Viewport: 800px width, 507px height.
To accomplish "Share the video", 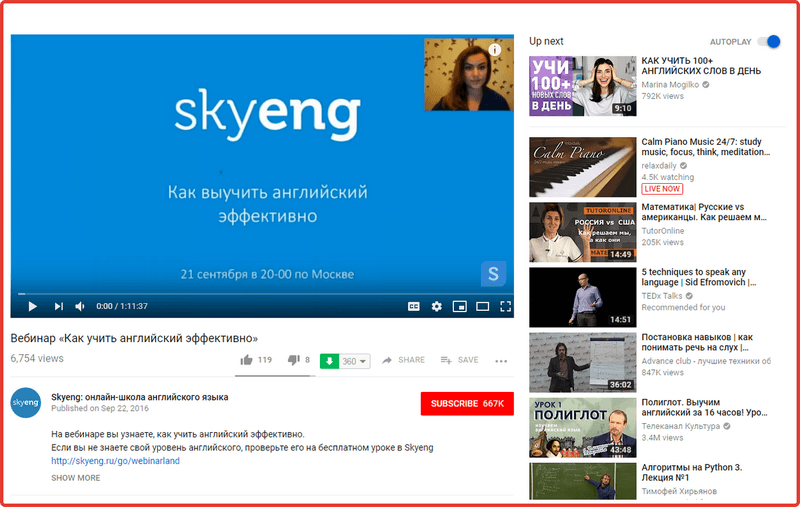I will (x=403, y=360).
